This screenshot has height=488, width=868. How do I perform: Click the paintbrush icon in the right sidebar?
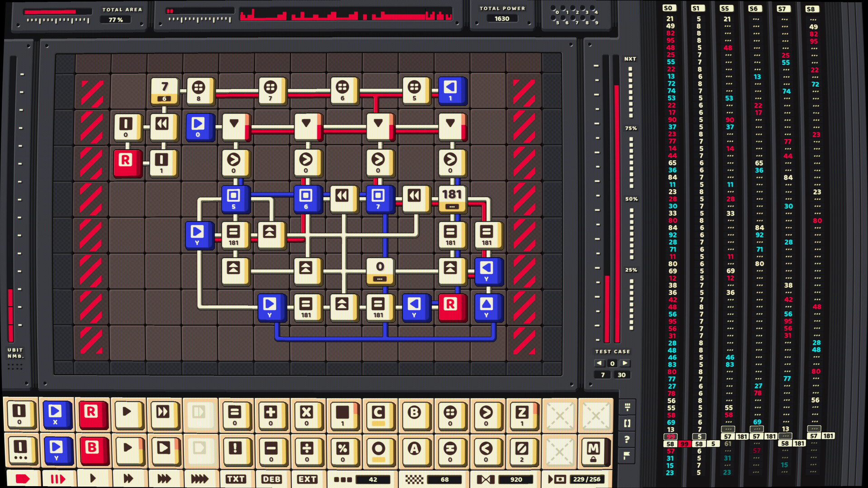click(627, 407)
